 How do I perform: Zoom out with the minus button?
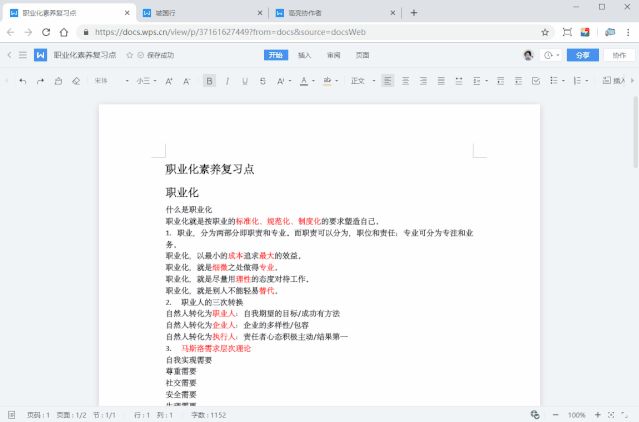[x=555, y=415]
